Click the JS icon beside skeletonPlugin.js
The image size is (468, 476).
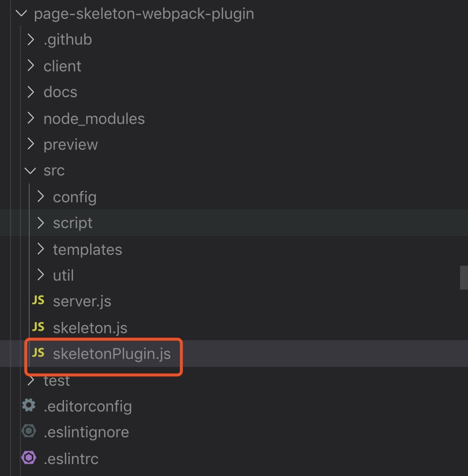38,353
